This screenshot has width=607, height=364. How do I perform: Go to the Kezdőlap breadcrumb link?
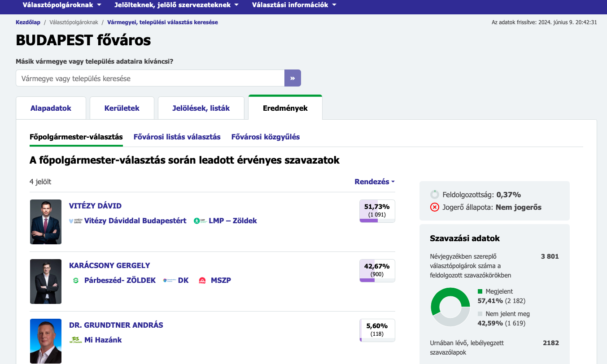(28, 22)
